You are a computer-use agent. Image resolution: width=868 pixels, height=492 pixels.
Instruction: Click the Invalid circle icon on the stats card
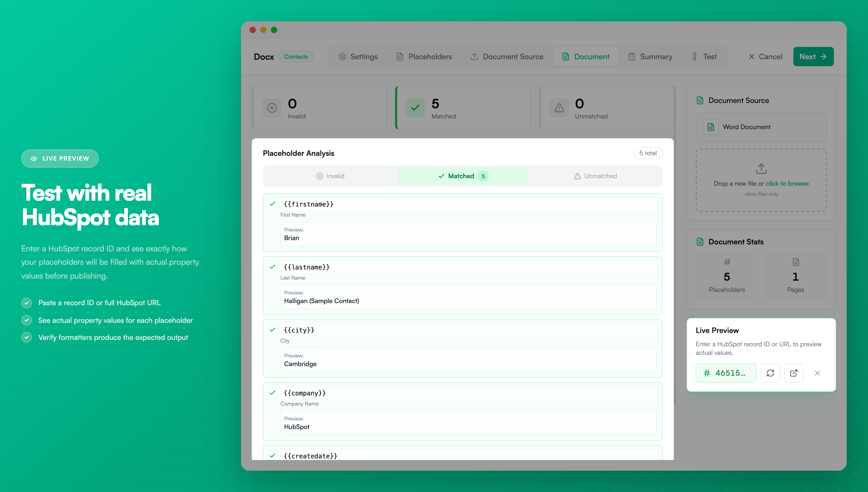(x=271, y=108)
